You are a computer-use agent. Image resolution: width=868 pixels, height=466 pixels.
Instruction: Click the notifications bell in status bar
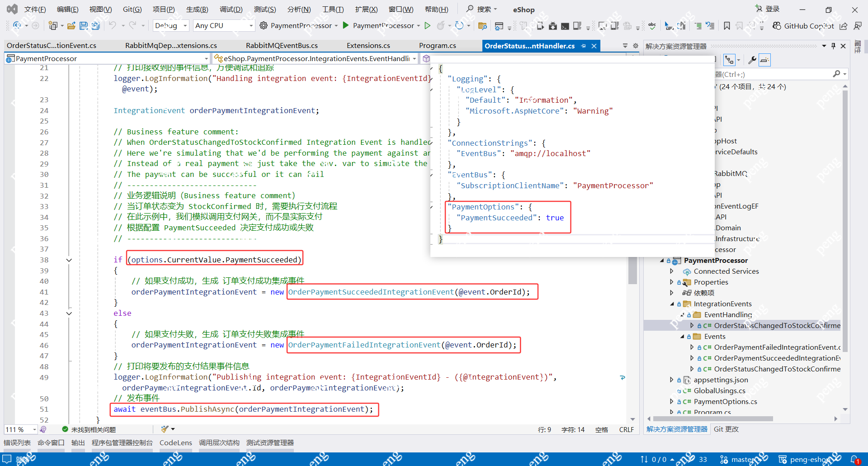pyautogui.click(x=854, y=459)
